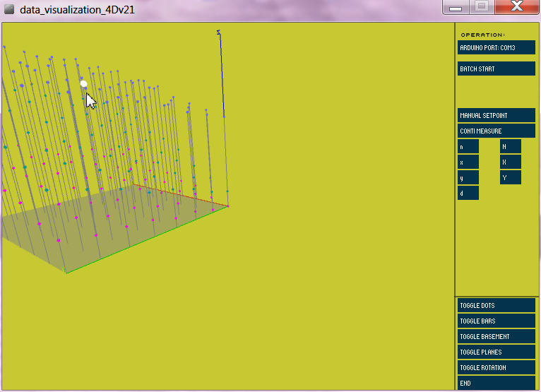Hide the bars using TOGGLE BARS

[x=496, y=321]
